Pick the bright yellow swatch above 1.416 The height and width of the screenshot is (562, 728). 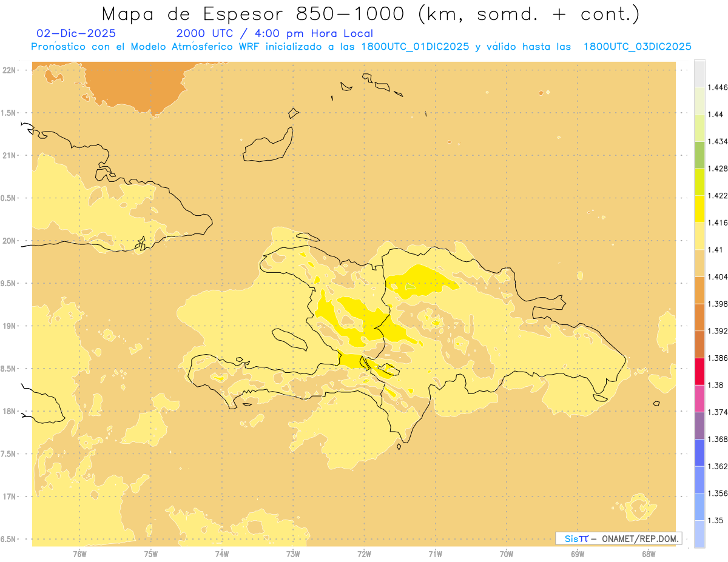(699, 209)
